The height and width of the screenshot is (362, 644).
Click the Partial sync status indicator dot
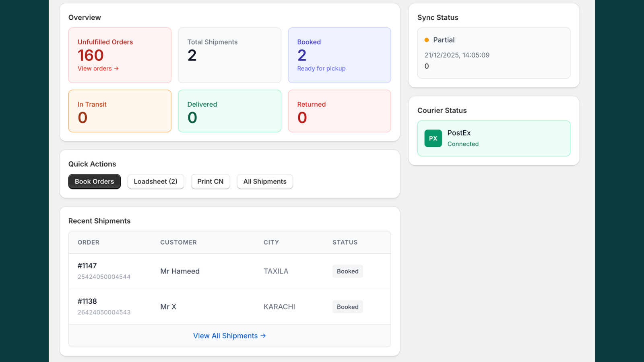click(426, 39)
